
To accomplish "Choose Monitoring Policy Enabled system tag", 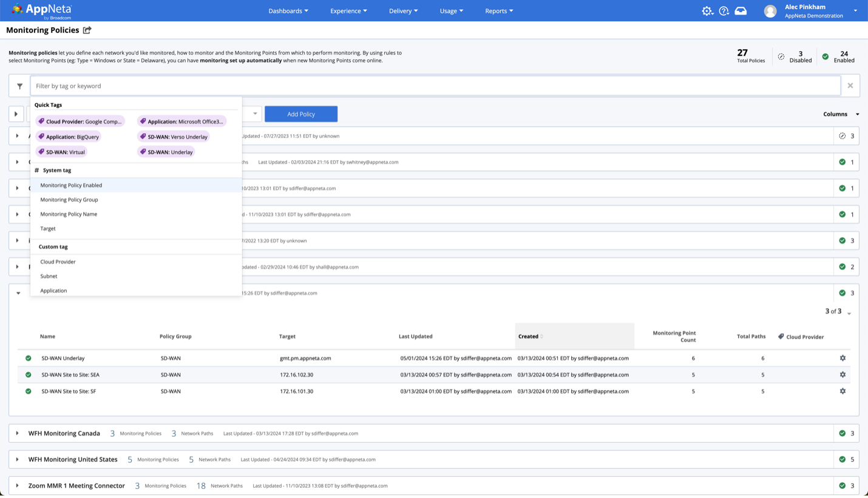I will 71,186.
